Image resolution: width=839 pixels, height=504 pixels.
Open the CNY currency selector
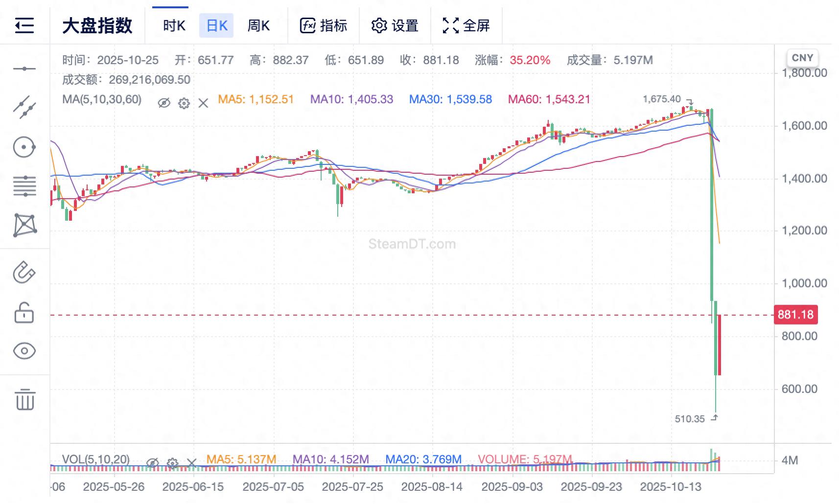(803, 58)
